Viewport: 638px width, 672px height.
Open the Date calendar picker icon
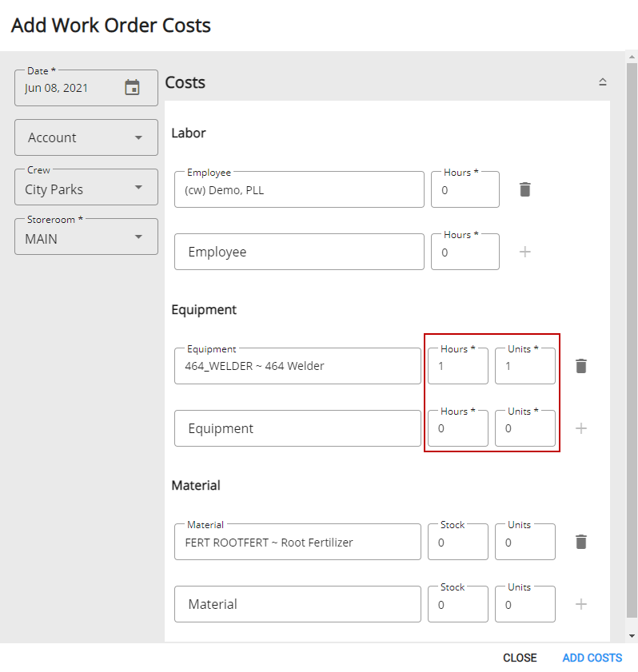pos(132,87)
